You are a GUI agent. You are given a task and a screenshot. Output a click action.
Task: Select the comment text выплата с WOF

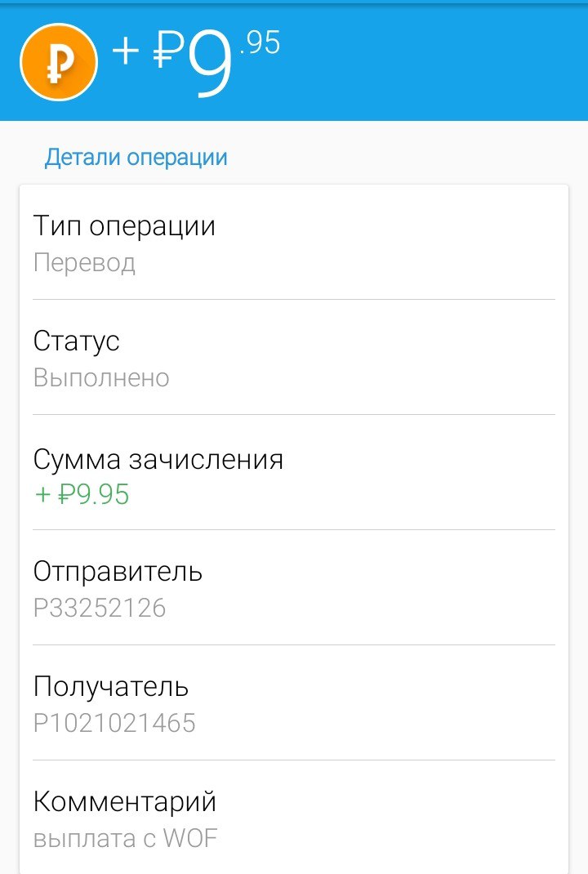click(x=125, y=839)
